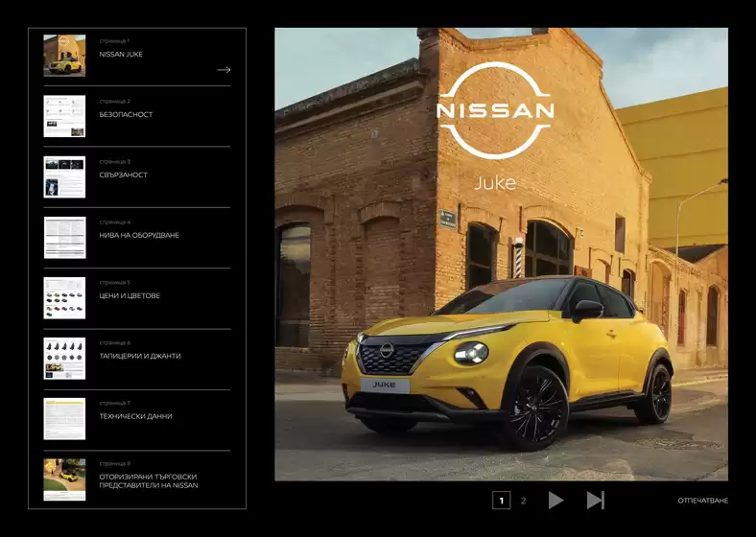Click the arrow icon beside NISSAN JUKE
The width and height of the screenshot is (756, 537).
(224, 70)
